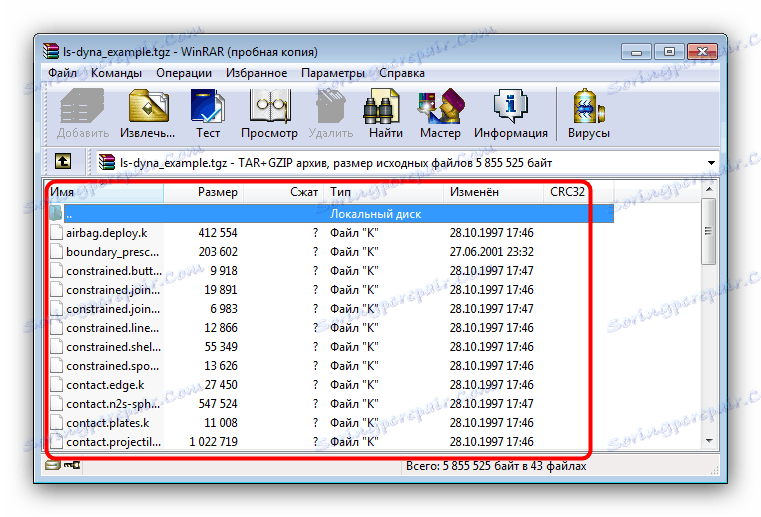Expand the archive path dropdown arrow
761x517 pixels.
[711, 163]
